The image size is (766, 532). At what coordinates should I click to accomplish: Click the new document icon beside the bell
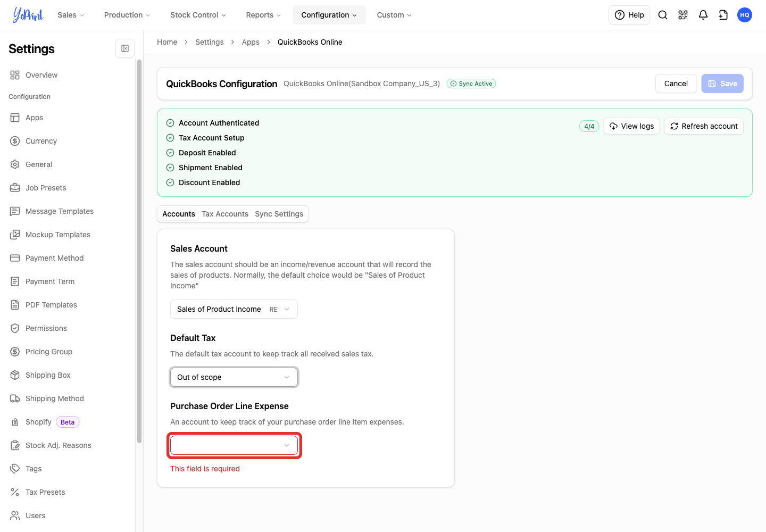[x=723, y=15]
